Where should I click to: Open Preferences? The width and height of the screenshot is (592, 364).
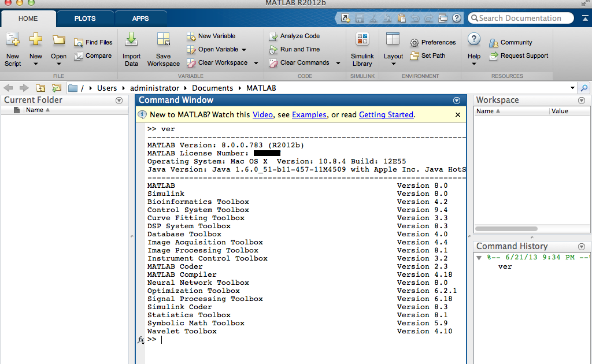[433, 42]
